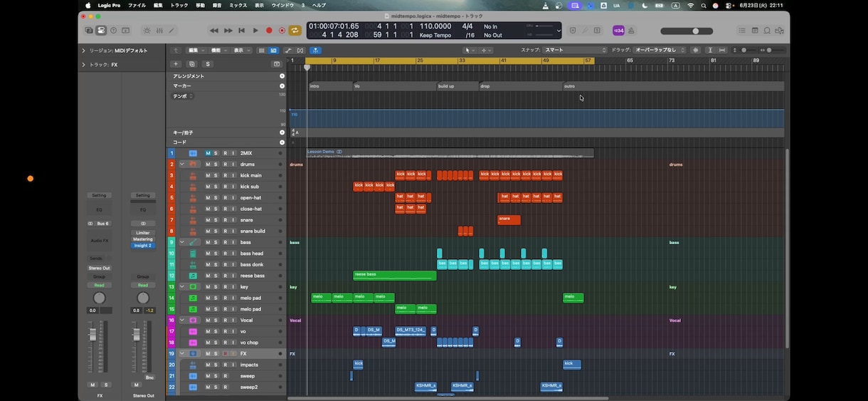The image size is (868, 401).
Task: Click the red Record button
Action: [269, 31]
